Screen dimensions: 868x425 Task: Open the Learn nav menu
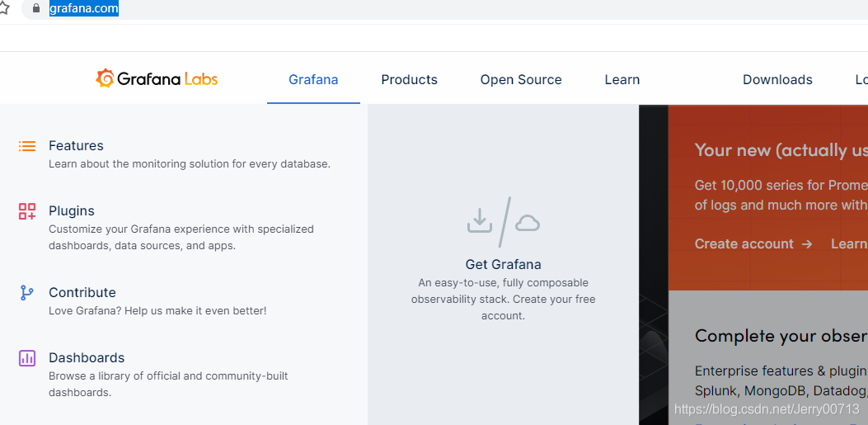(x=622, y=80)
